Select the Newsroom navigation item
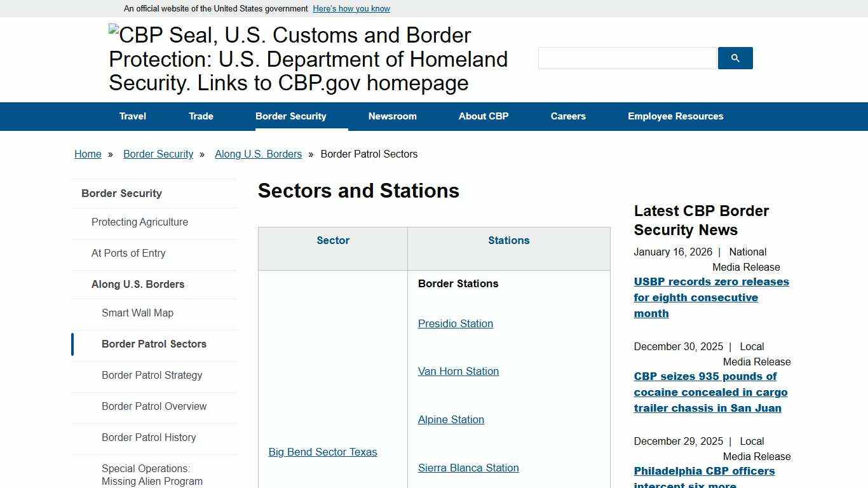Screen dimensions: 868x488 click(392, 116)
